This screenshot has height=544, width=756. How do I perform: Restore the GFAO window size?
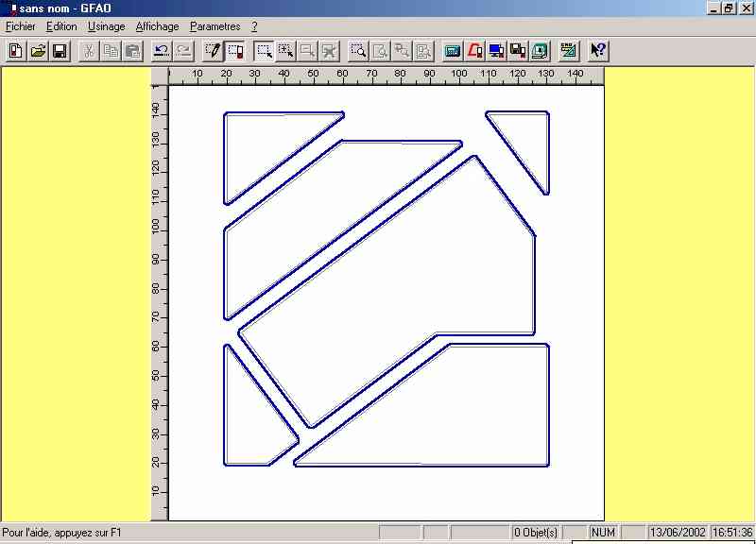(729, 8)
